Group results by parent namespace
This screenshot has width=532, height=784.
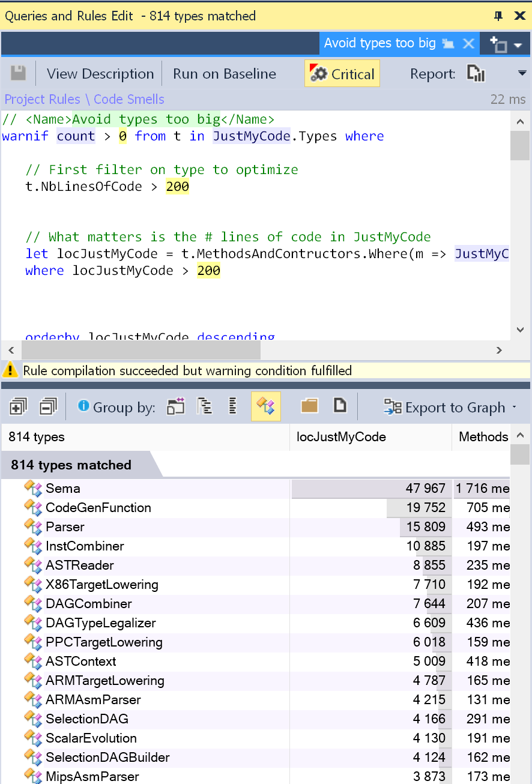click(205, 406)
